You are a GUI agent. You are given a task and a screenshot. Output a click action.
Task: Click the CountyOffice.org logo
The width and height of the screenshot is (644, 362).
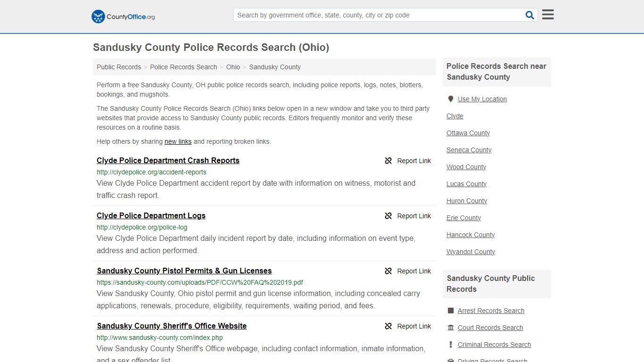[x=123, y=16]
